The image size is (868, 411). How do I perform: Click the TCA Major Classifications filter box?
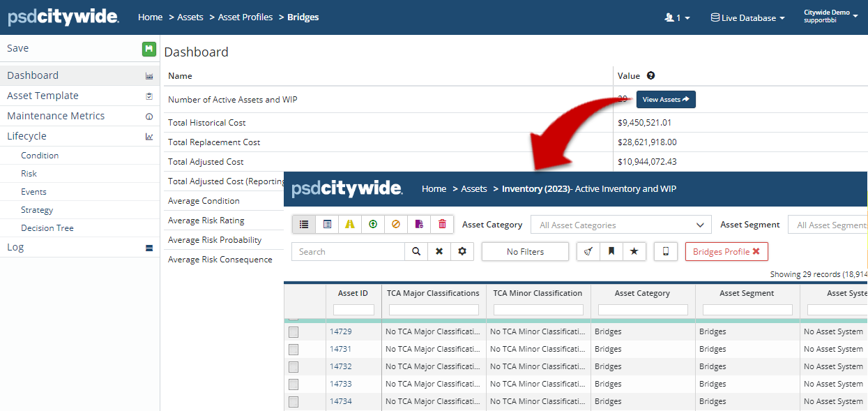(x=434, y=310)
